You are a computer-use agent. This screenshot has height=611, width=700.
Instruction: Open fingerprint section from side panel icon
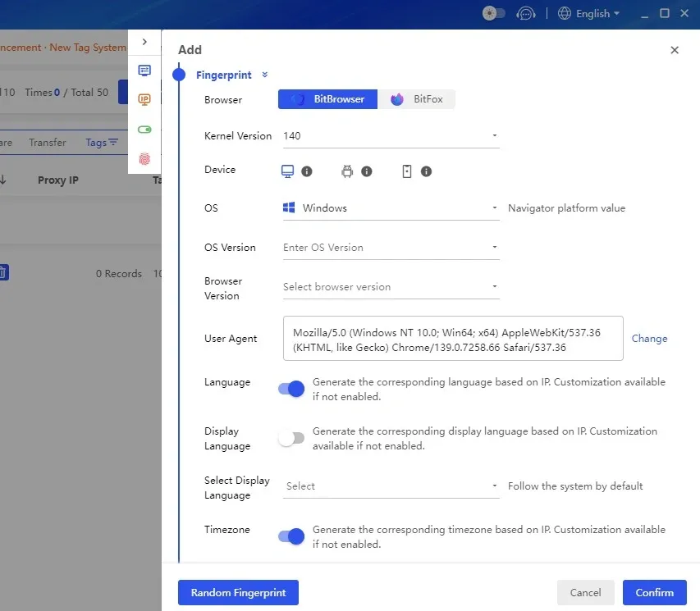(x=144, y=159)
